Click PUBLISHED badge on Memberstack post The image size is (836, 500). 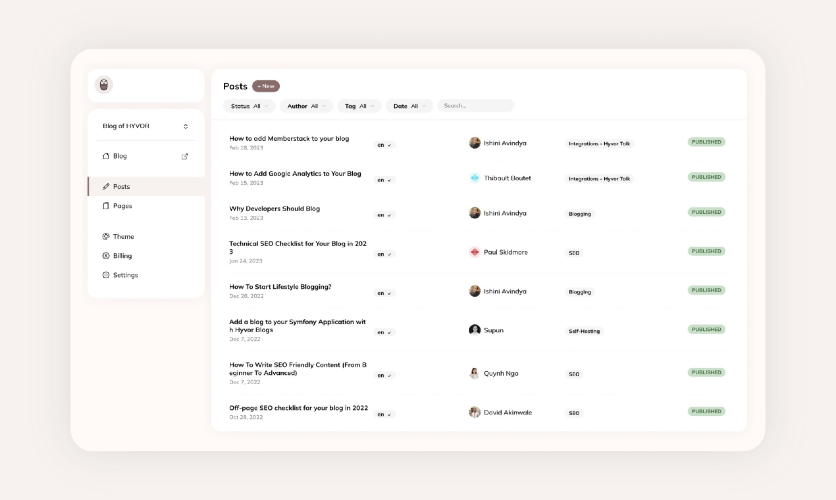(706, 142)
